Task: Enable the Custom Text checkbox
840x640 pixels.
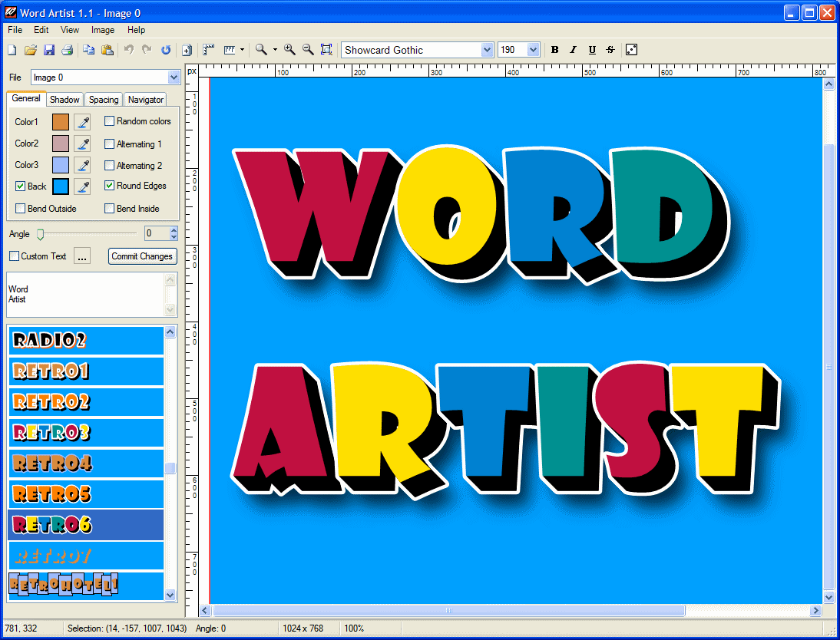Action: [x=15, y=256]
